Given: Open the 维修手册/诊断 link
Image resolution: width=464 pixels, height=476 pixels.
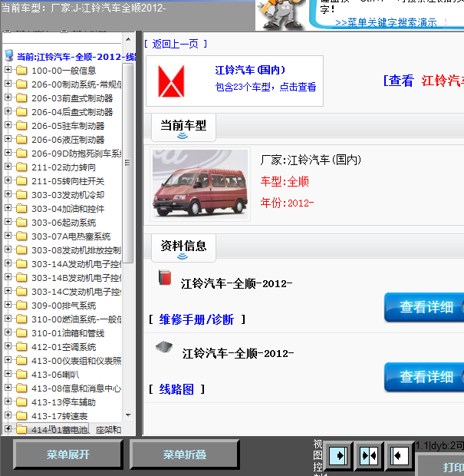Looking at the screenshot, I should [196, 319].
